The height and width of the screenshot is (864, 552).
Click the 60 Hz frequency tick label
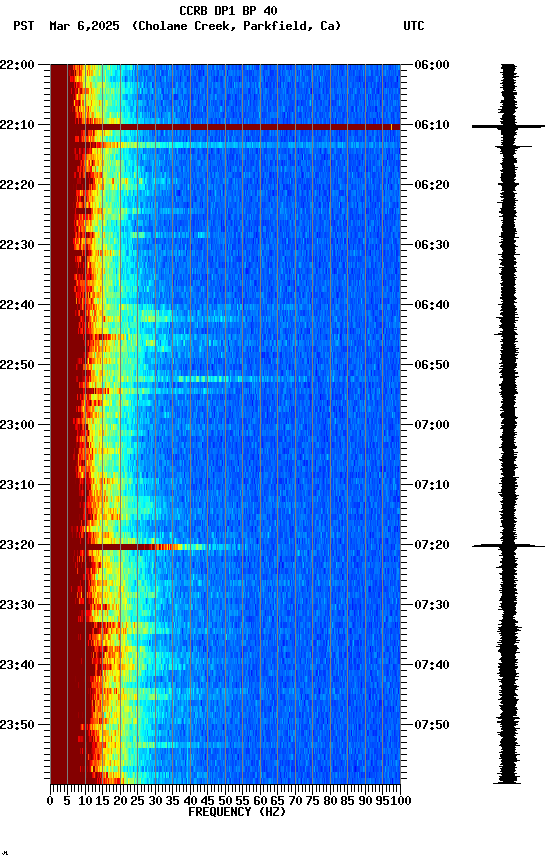[260, 801]
